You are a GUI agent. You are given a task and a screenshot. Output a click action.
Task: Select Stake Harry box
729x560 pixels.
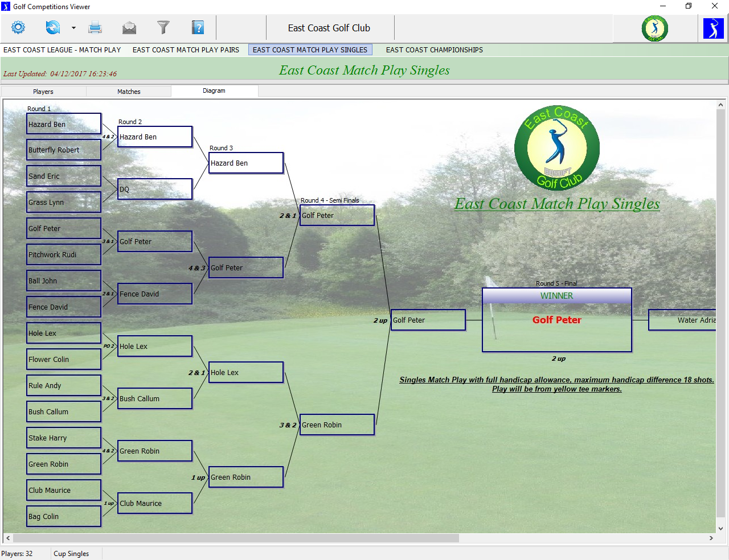(64, 438)
